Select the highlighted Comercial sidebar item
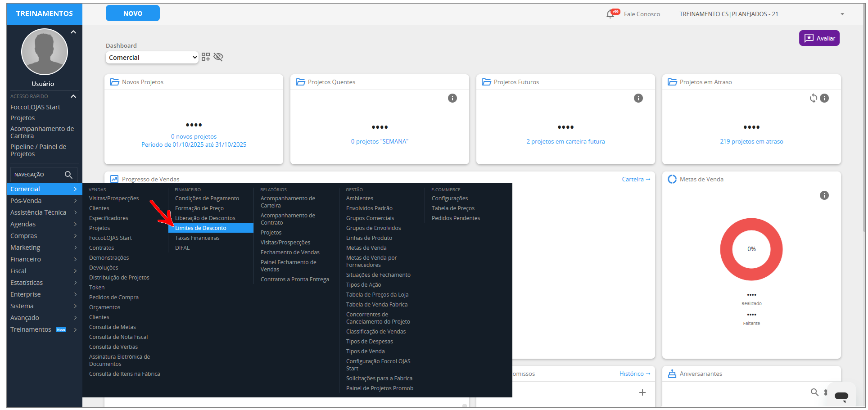The height and width of the screenshot is (410, 868). [x=44, y=189]
